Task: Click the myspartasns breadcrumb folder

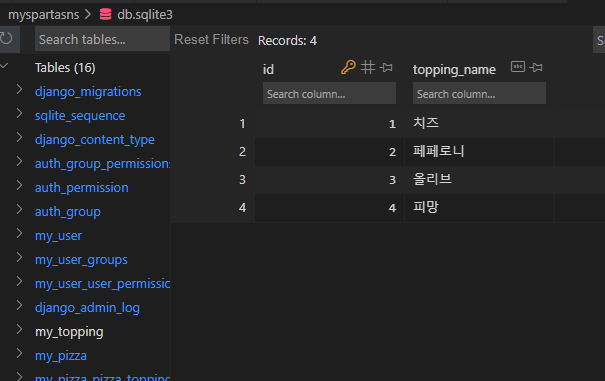Action: (x=44, y=15)
